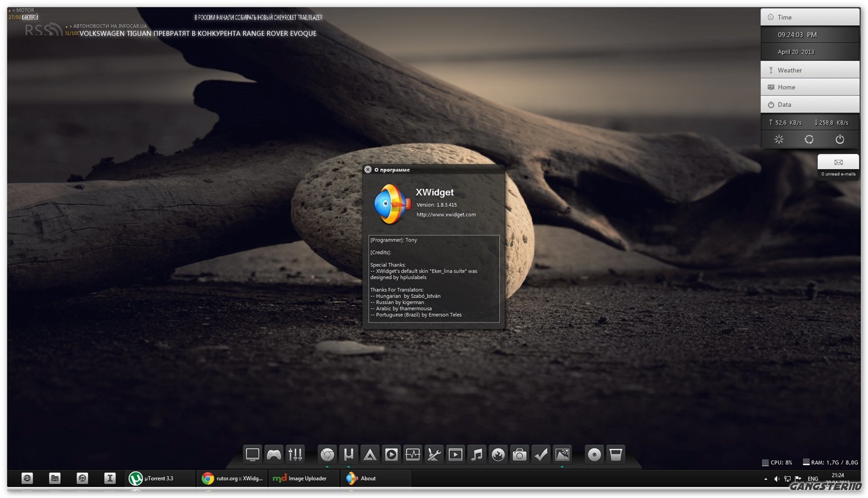Screen dimensions: 868x498
Task: Click the 0 unread e-mails label
Action: pyautogui.click(x=838, y=174)
